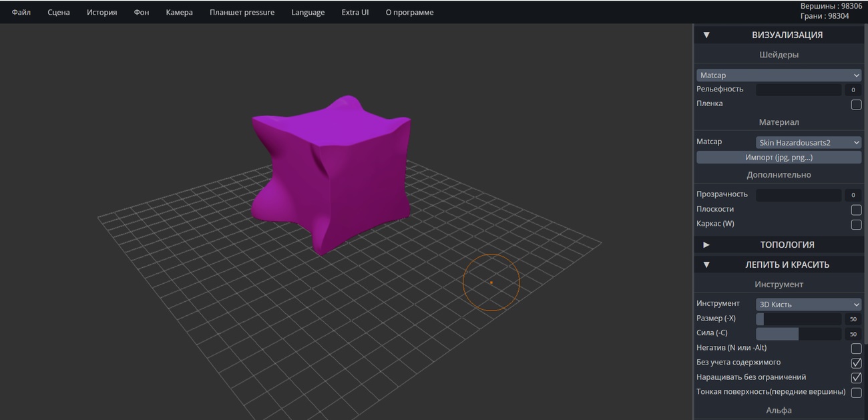Open the Файл menu
Screen dimensions: 868x420
[x=20, y=11]
